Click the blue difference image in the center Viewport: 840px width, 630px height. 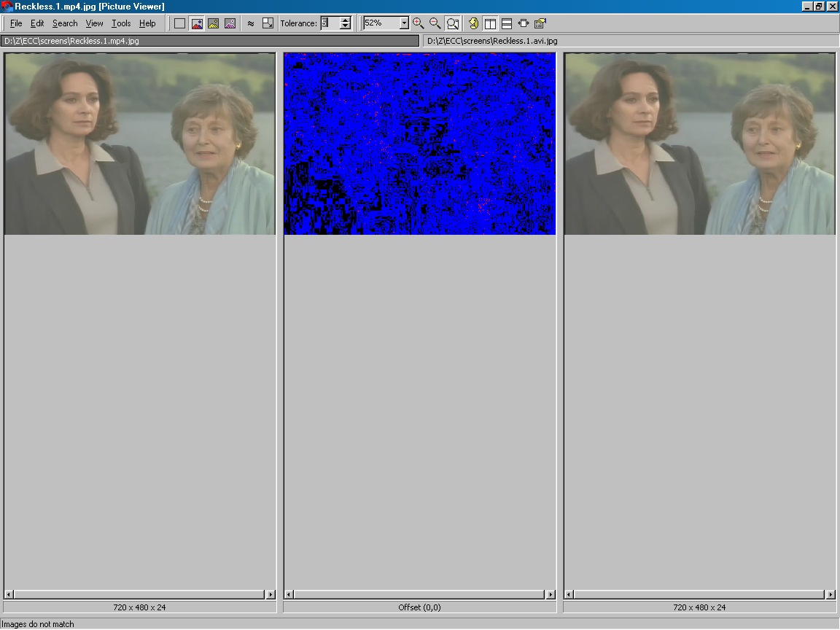(420, 144)
